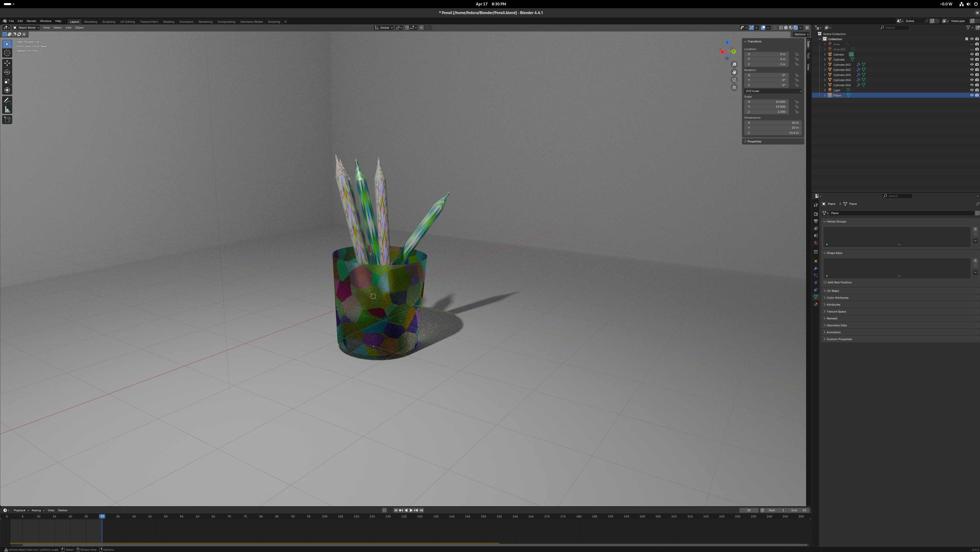Hide Cylinder.003 using its eye icon
980x552 pixels.
pos(972,75)
